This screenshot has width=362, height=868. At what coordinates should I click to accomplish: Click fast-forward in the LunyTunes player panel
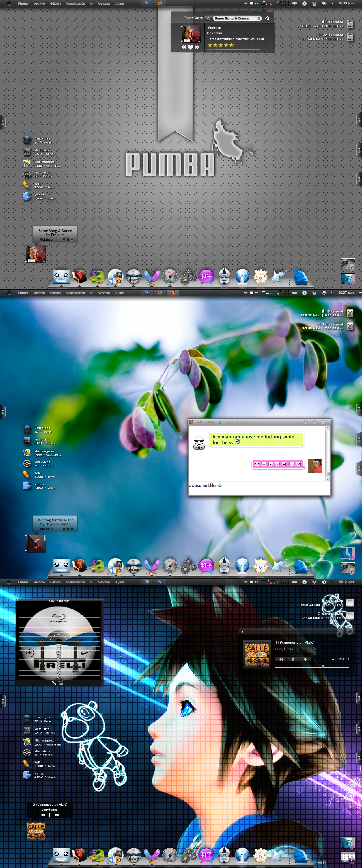305,659
